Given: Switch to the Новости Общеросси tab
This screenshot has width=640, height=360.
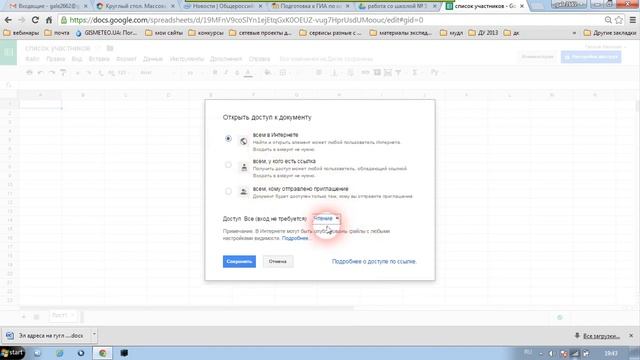Looking at the screenshot, I should tap(221, 6).
